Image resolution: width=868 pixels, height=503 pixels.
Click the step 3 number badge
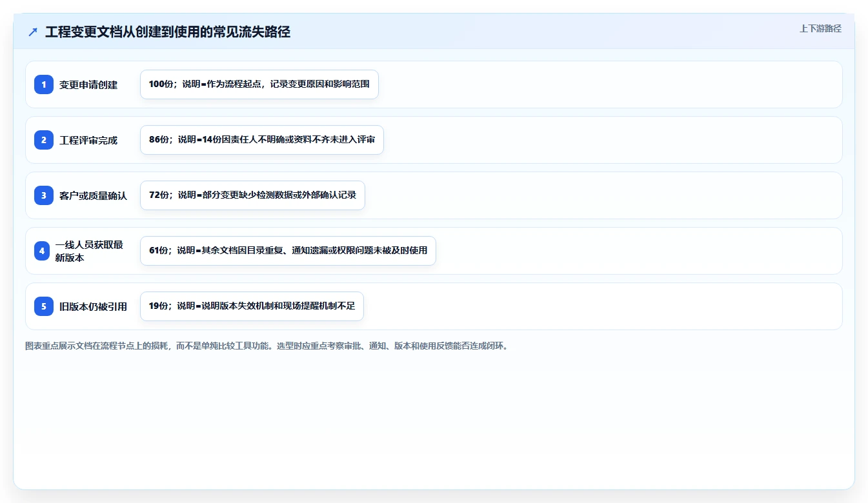pyautogui.click(x=44, y=195)
